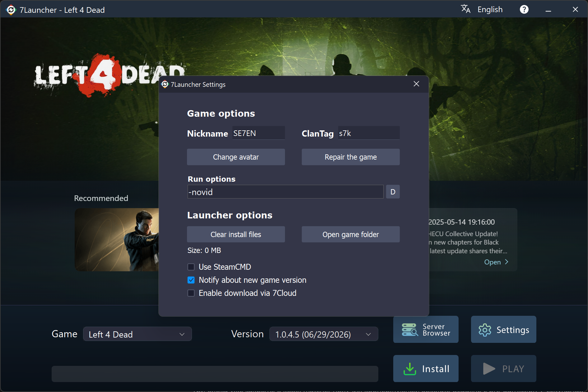Click the Nickname input field

pos(258,133)
